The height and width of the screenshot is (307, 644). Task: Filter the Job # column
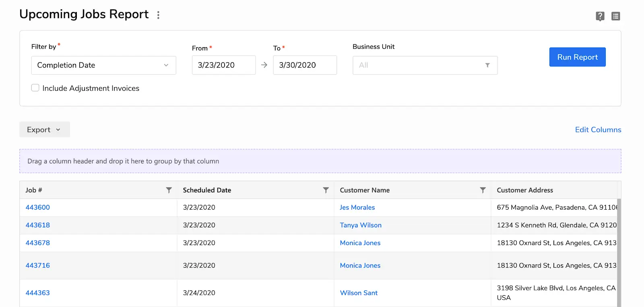coord(169,190)
